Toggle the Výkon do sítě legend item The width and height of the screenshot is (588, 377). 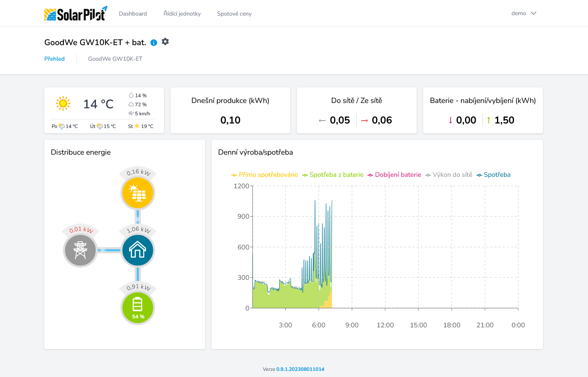click(x=449, y=175)
